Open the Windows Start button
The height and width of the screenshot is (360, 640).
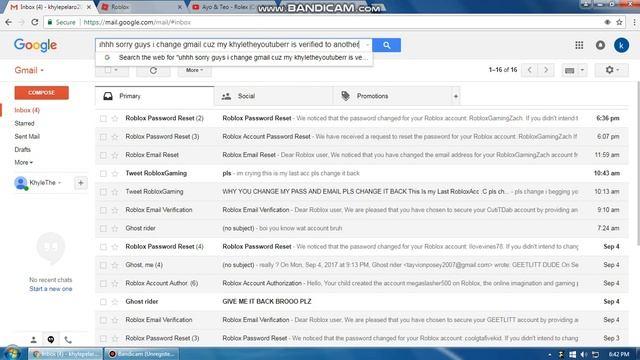click(x=12, y=353)
